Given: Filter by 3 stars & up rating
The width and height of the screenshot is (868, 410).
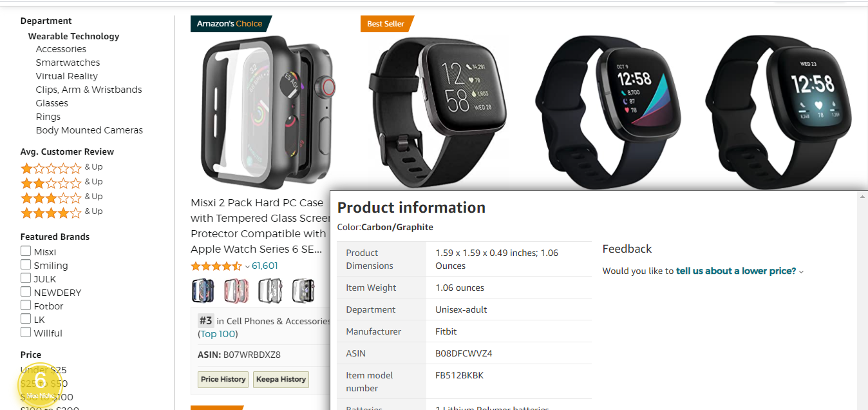Looking at the screenshot, I should [62, 197].
